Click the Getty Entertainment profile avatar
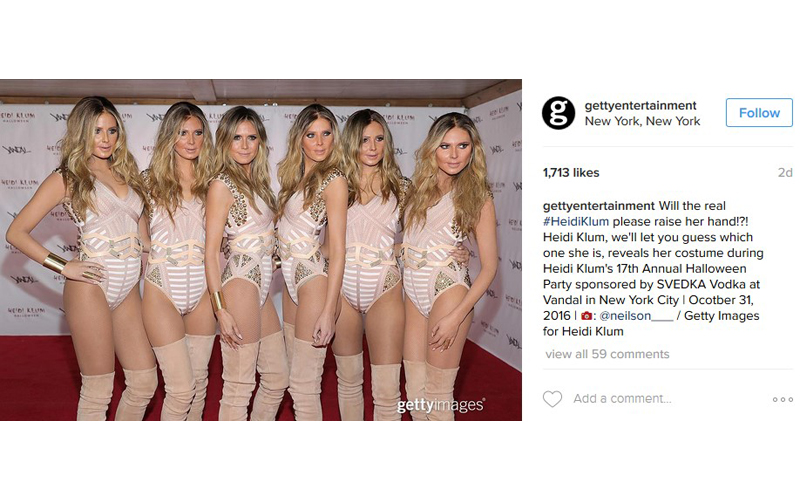Image resolution: width=800 pixels, height=500 pixels. pyautogui.click(x=558, y=113)
